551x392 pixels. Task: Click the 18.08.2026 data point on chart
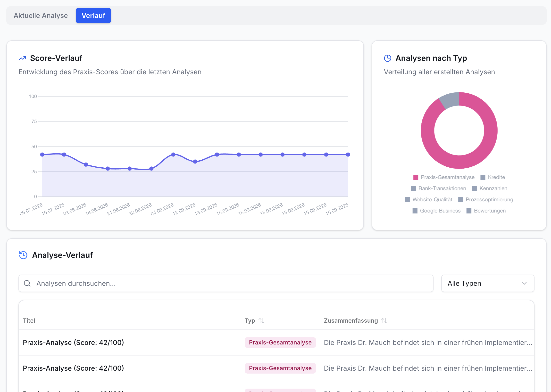[108, 169]
